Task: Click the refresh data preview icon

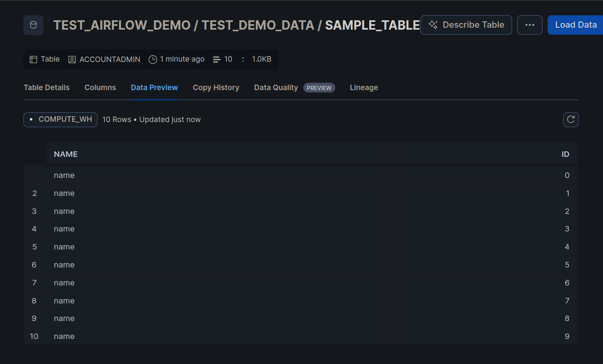Action: tap(571, 120)
